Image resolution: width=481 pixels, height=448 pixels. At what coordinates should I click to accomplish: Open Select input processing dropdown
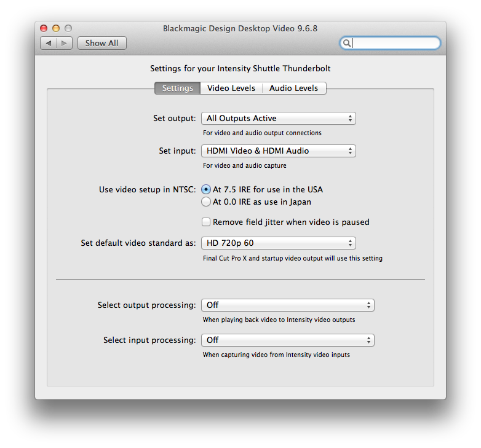tap(288, 340)
